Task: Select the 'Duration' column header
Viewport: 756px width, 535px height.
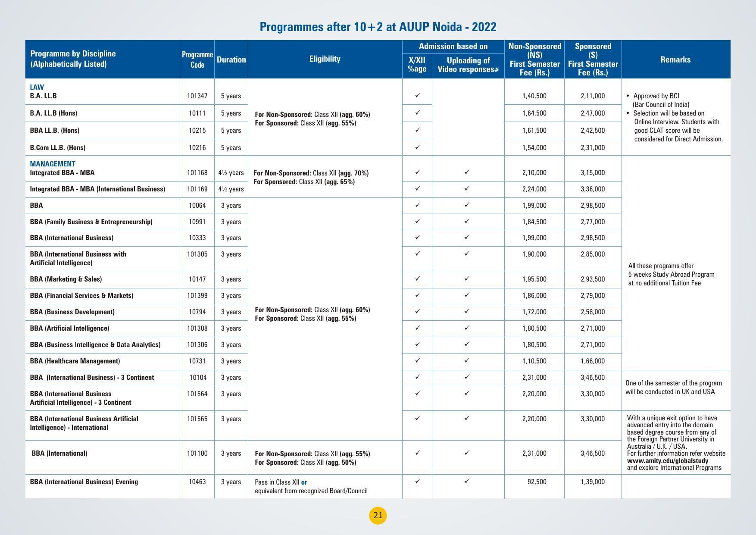Action: [x=231, y=59]
